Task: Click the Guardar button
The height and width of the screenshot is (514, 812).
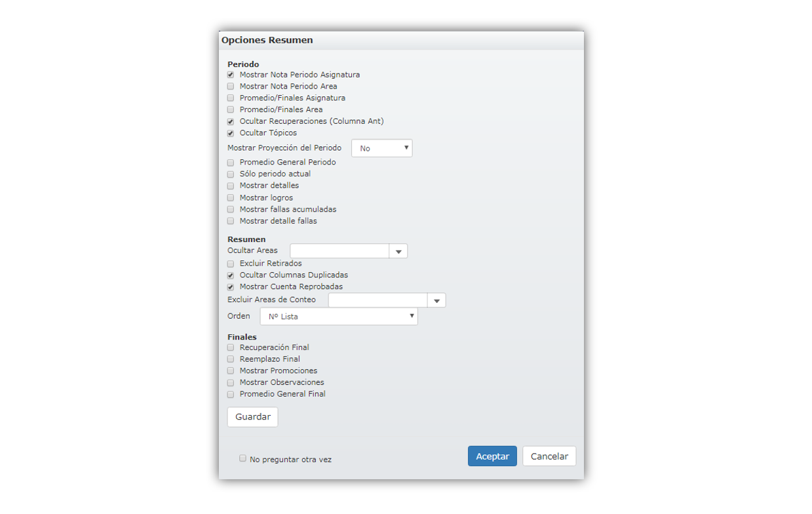Action: click(x=253, y=417)
